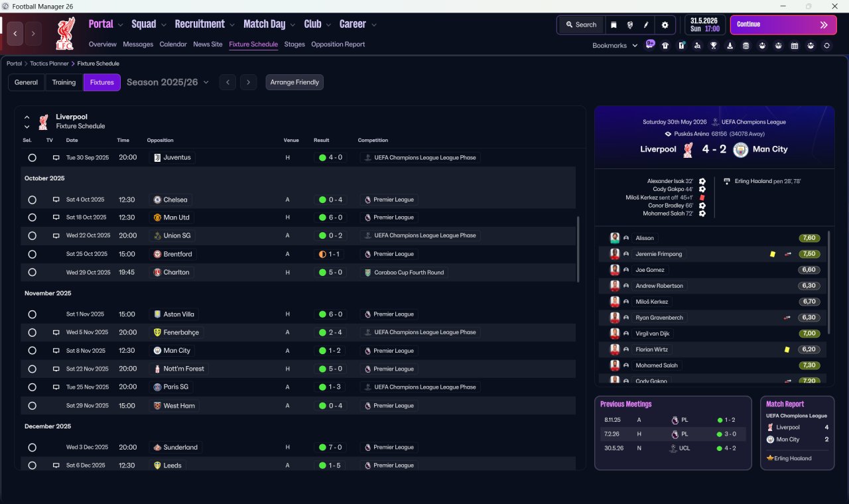Image resolution: width=849 pixels, height=504 pixels.
Task: Open the trophy bookmark icon
Action: point(714,46)
